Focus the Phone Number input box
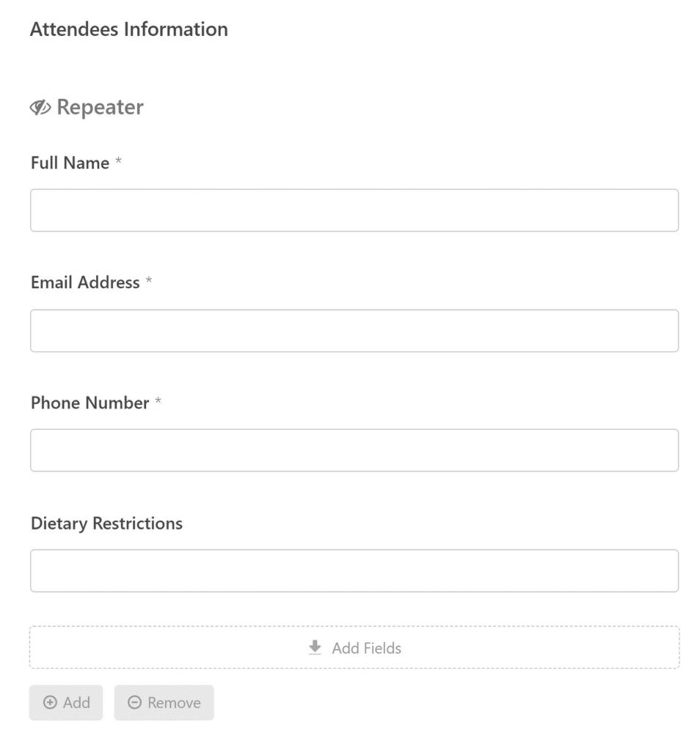 click(354, 450)
